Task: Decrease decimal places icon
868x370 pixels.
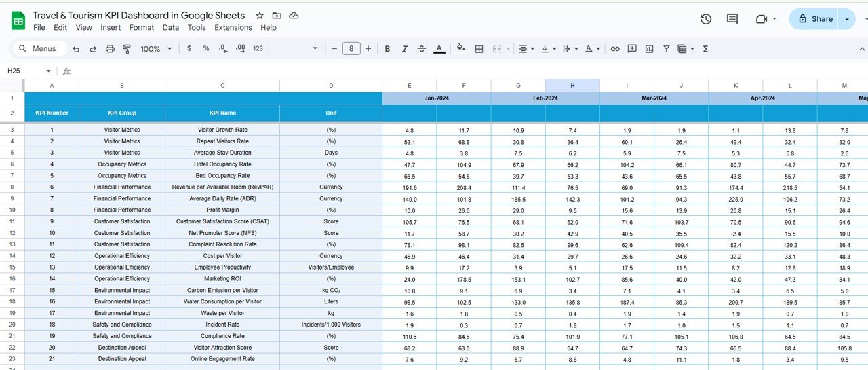Action: point(222,49)
